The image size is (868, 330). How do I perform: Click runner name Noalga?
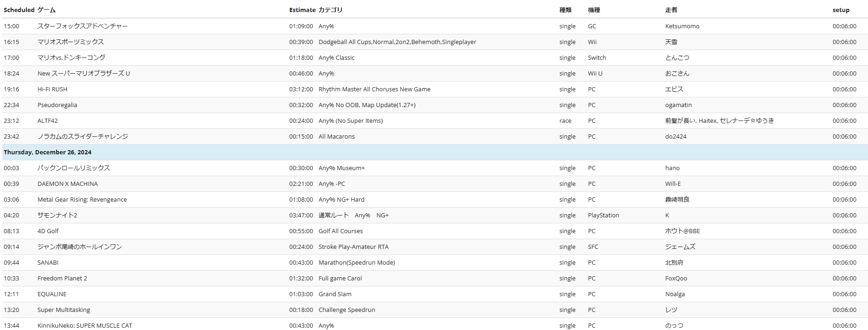click(x=675, y=294)
